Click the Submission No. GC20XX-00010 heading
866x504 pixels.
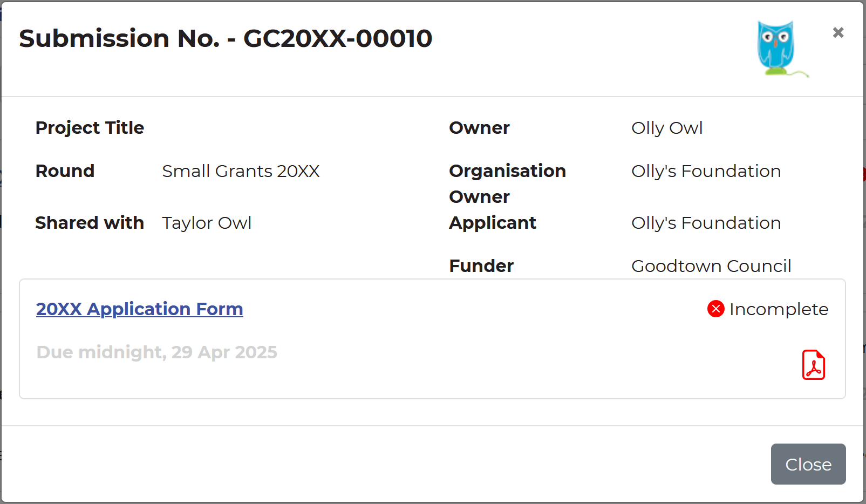pyautogui.click(x=226, y=38)
